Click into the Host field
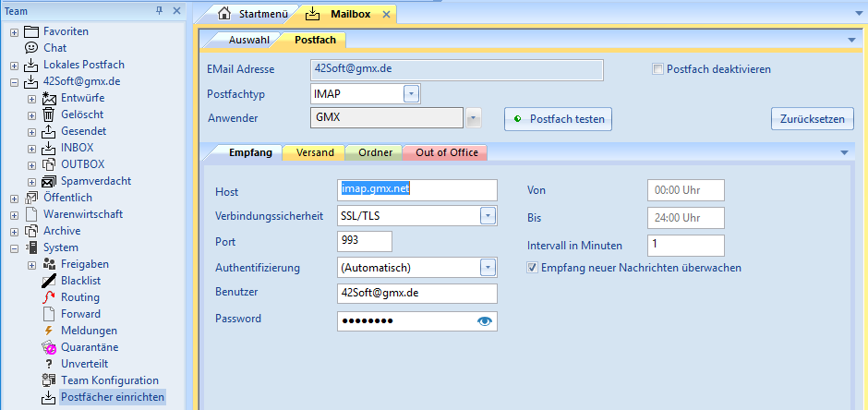Image resolution: width=868 pixels, height=410 pixels. [416, 190]
